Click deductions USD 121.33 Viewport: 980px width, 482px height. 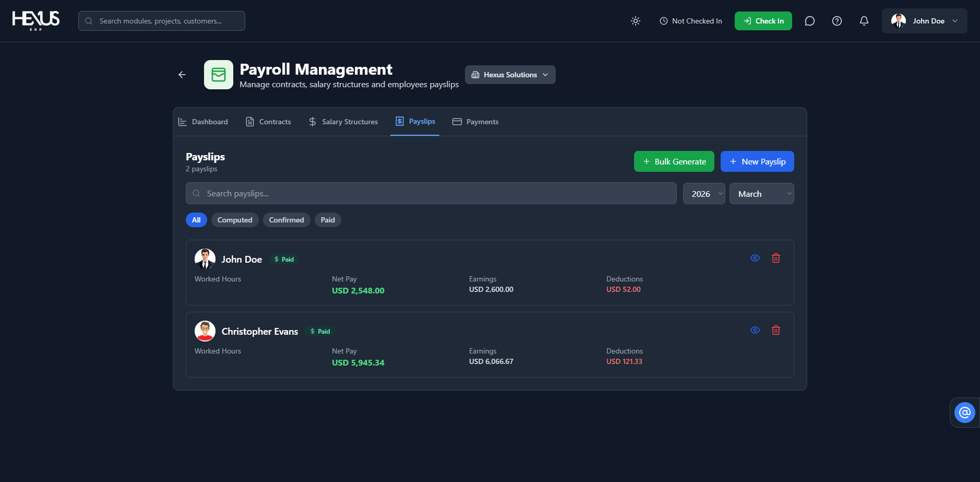click(624, 361)
